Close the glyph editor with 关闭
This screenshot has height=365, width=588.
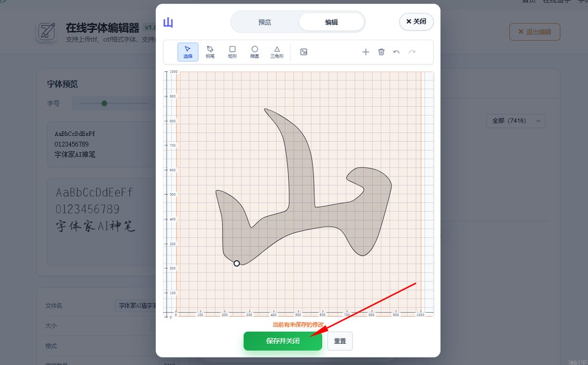(x=416, y=21)
